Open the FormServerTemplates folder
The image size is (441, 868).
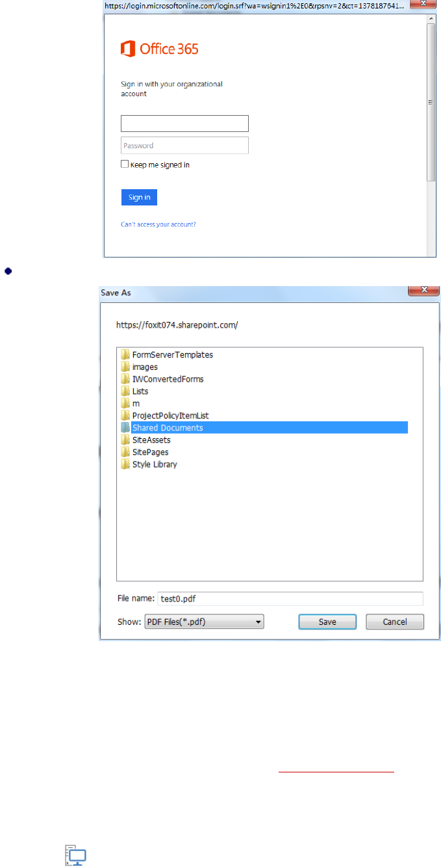[172, 355]
